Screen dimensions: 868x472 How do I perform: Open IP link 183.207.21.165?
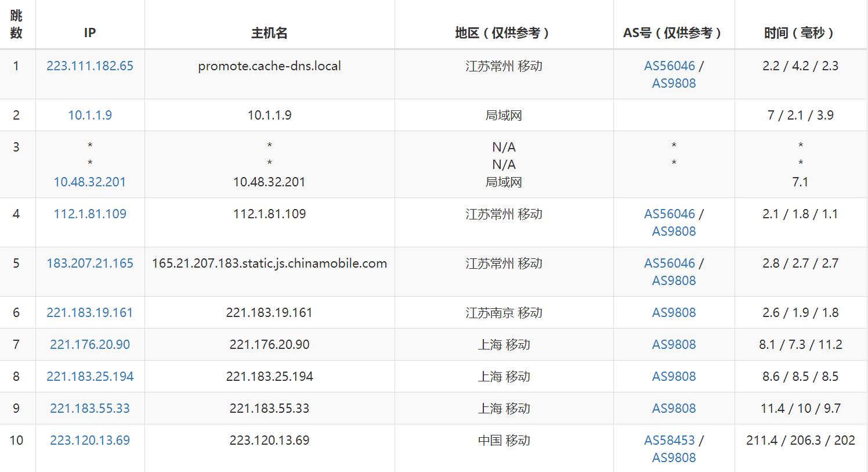90,263
